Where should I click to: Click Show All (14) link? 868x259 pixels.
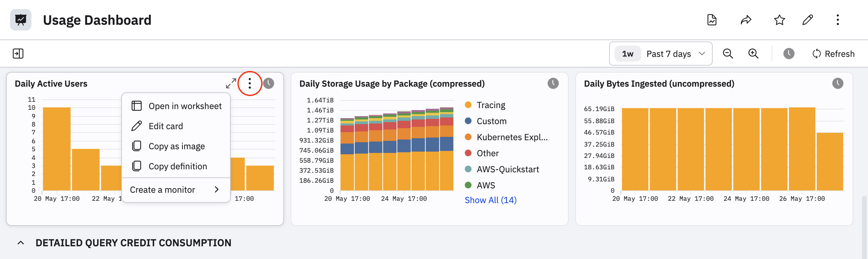(x=490, y=200)
